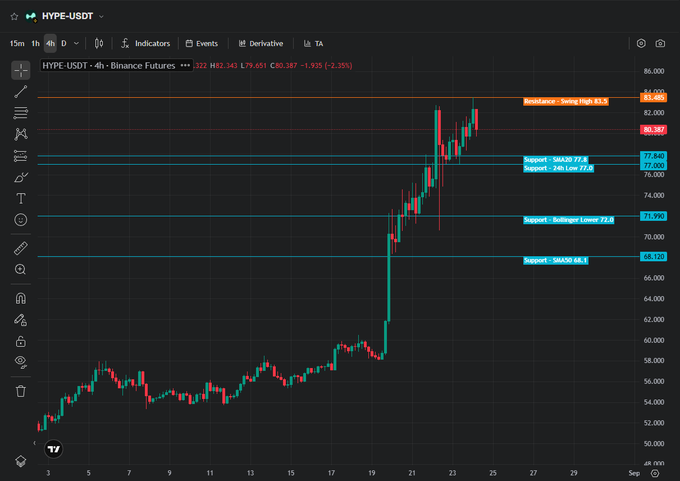Select the Resistance Swing High 83.5 label
Viewport: 680px width, 481px height.
[566, 101]
